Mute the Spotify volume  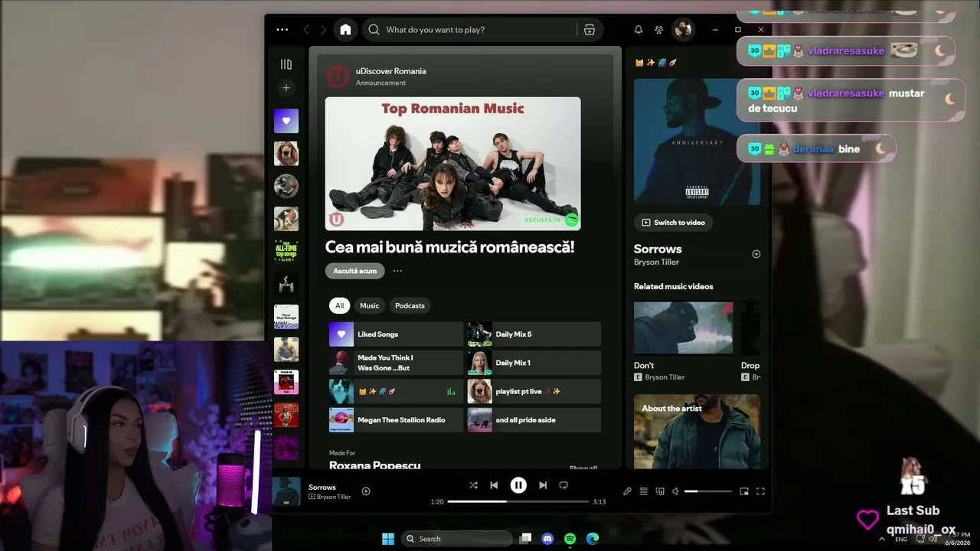pos(675,491)
